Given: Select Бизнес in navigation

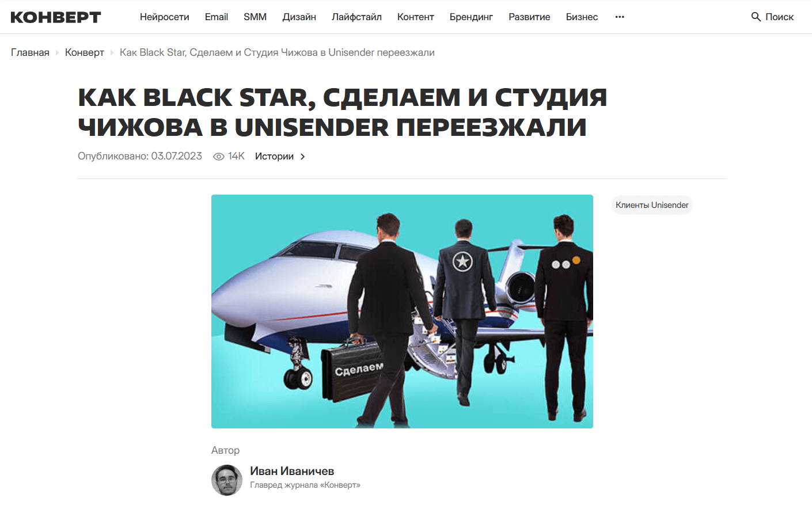Looking at the screenshot, I should pos(582,17).
